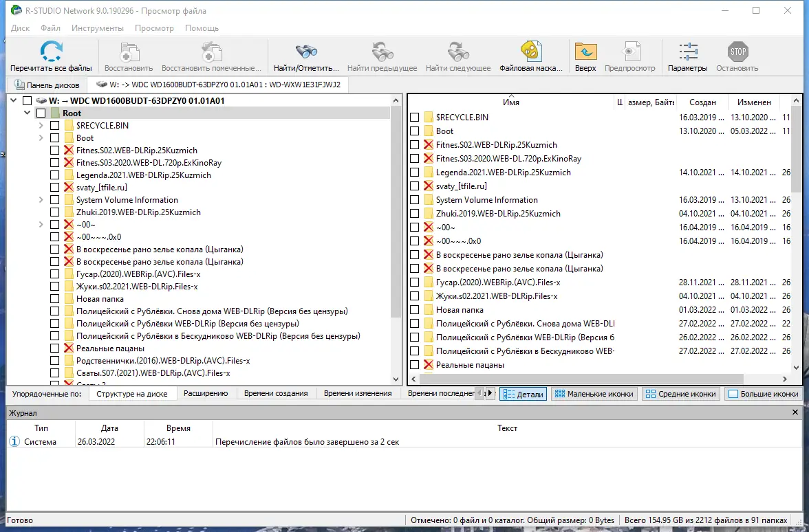Open the Инструменты menu

[98, 27]
